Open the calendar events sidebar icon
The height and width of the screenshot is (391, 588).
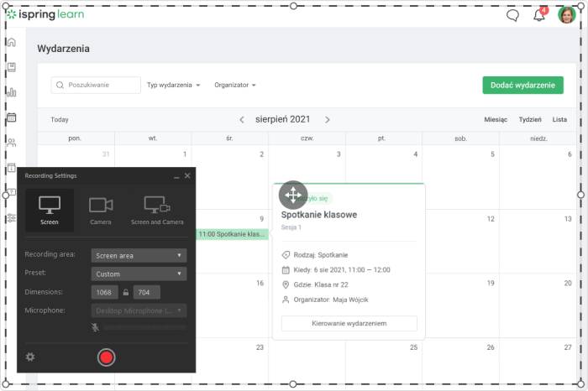(12, 117)
